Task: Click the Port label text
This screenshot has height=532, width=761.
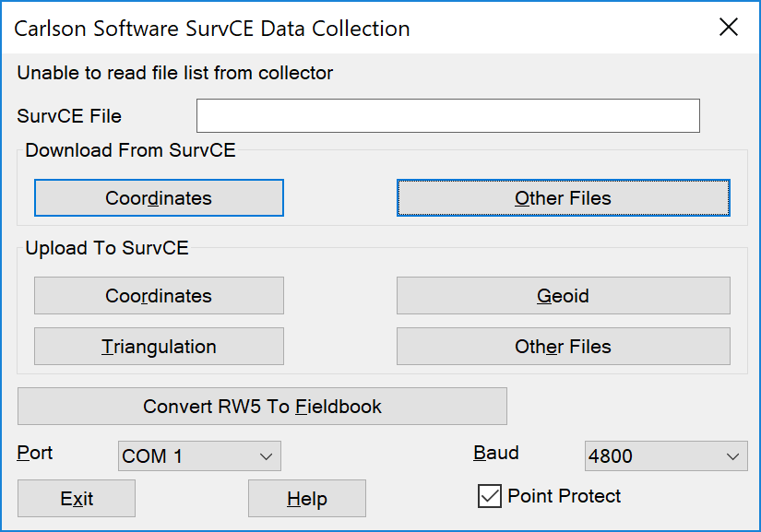Action: 35,453
